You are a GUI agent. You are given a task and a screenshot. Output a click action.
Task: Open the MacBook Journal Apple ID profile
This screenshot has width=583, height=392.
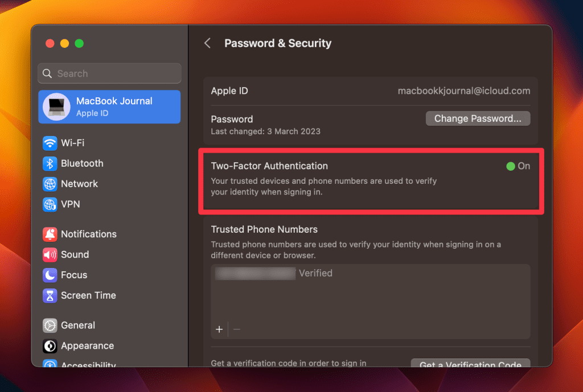[x=109, y=106]
